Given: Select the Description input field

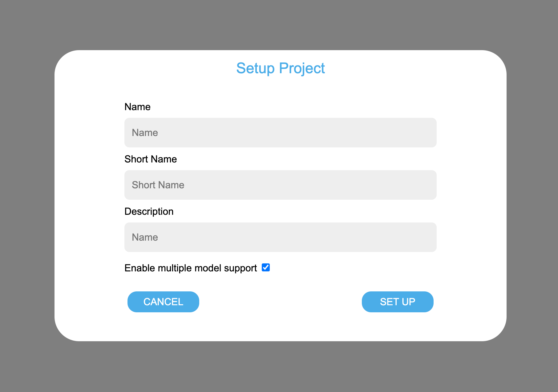Looking at the screenshot, I should tap(280, 237).
